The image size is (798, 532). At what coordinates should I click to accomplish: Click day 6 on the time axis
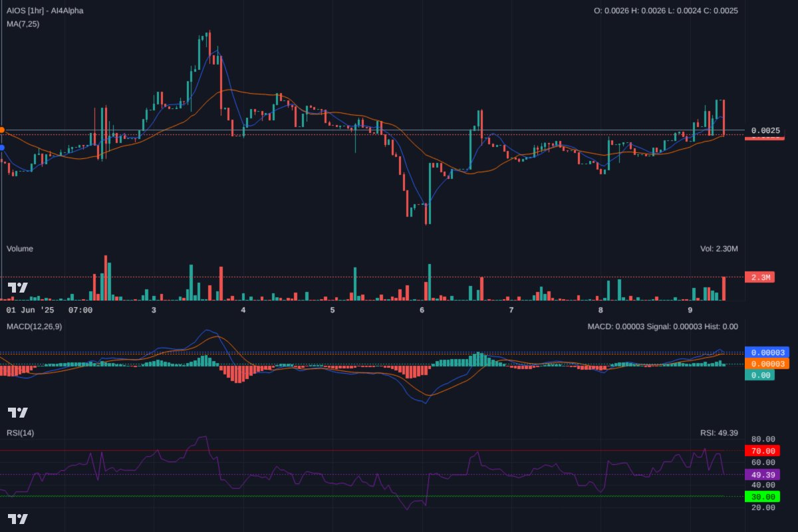click(x=422, y=310)
